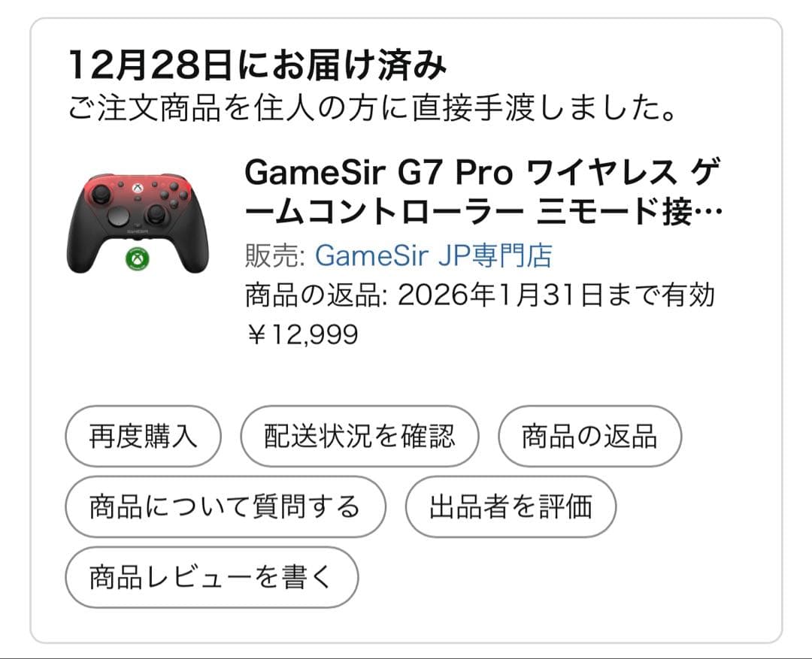Click the 再度購入 button to buy again
Viewport: 812px width, 659px height.
[x=143, y=436]
